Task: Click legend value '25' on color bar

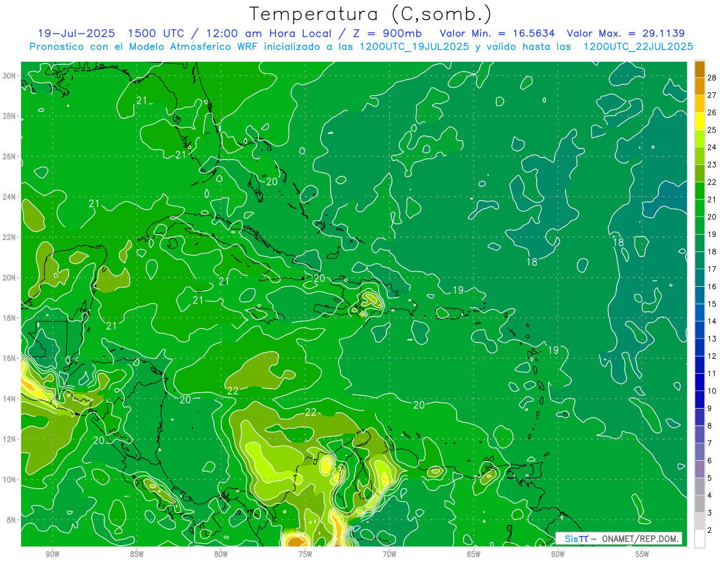Action: [712, 130]
